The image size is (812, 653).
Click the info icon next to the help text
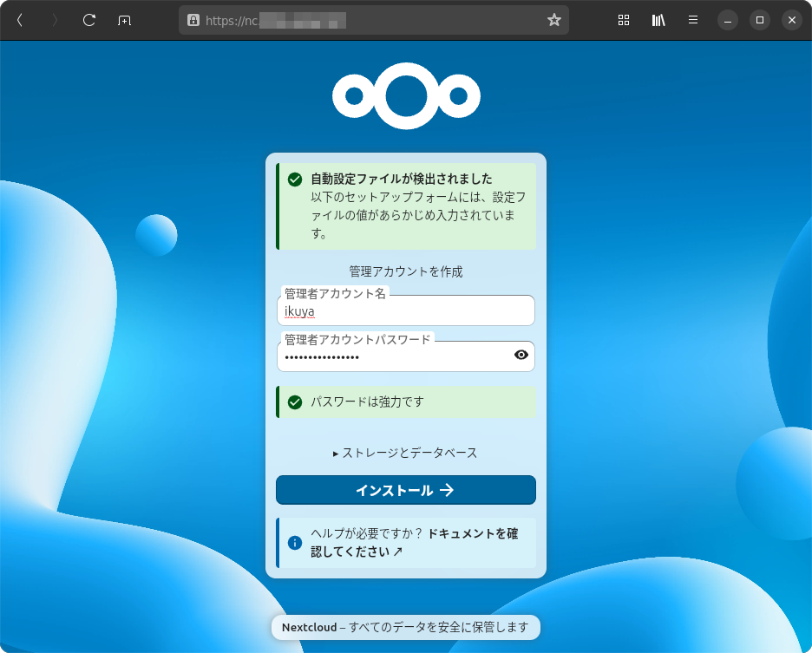click(x=293, y=542)
